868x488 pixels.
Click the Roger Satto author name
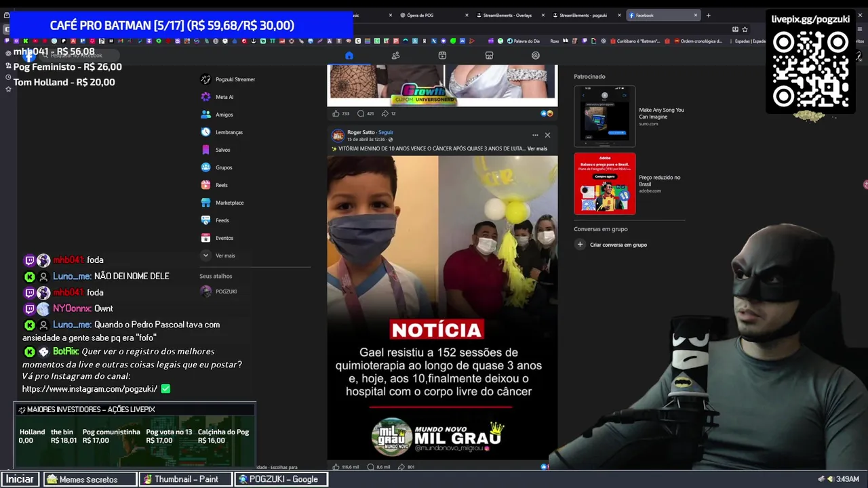pos(361,132)
